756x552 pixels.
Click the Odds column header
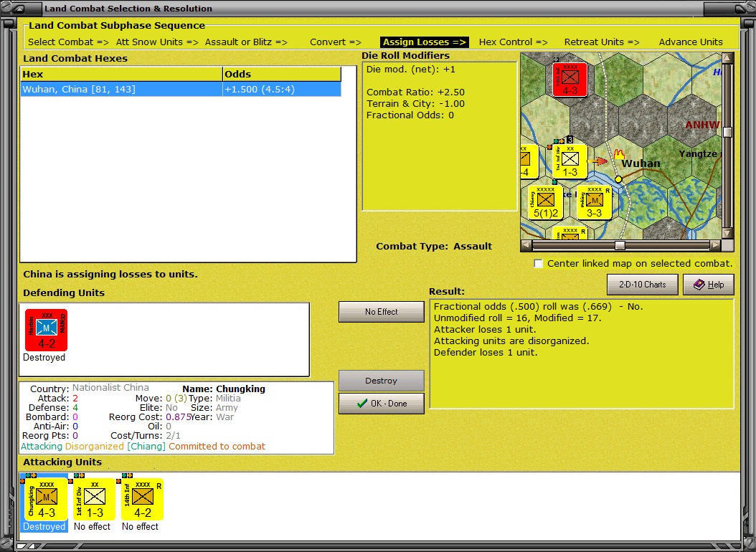tap(282, 74)
